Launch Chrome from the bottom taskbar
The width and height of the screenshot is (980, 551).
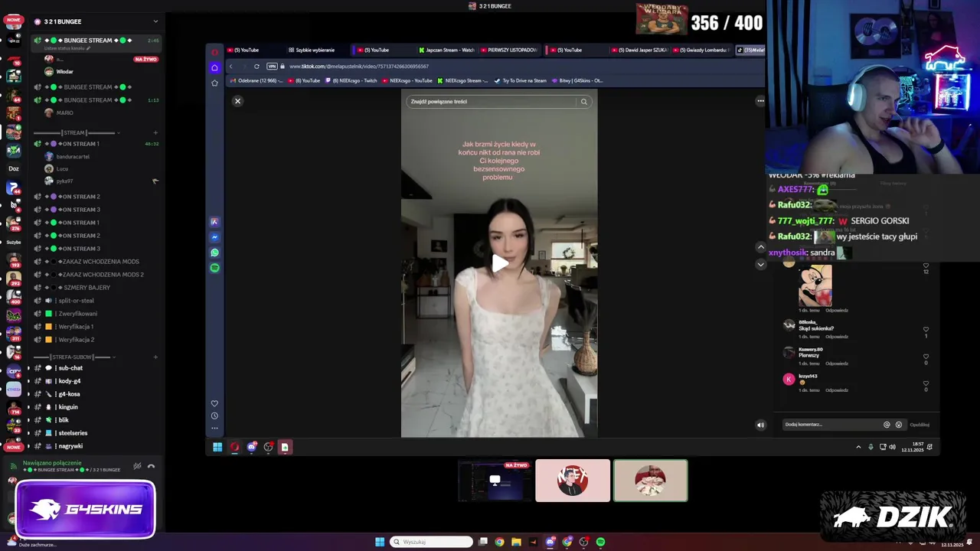coord(499,542)
